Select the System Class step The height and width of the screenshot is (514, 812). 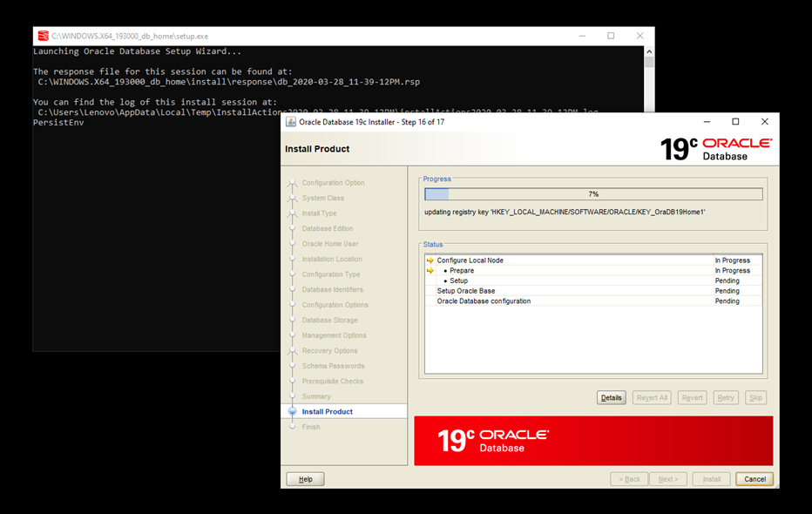pyautogui.click(x=322, y=198)
